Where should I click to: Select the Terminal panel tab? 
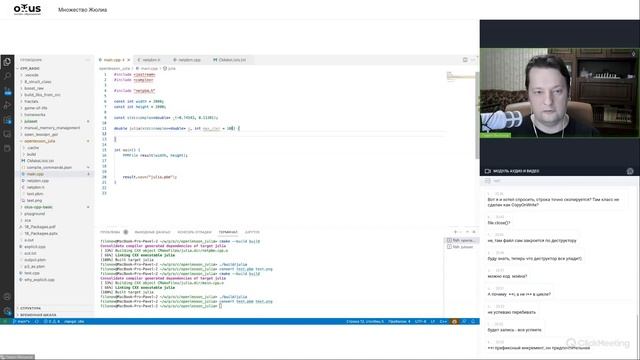pos(228,232)
